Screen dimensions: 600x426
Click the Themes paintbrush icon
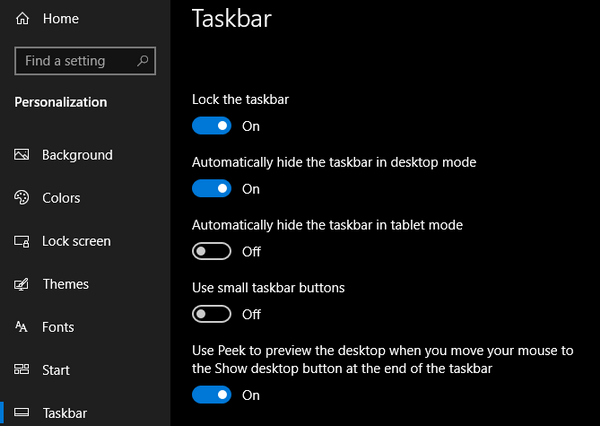[x=22, y=284]
